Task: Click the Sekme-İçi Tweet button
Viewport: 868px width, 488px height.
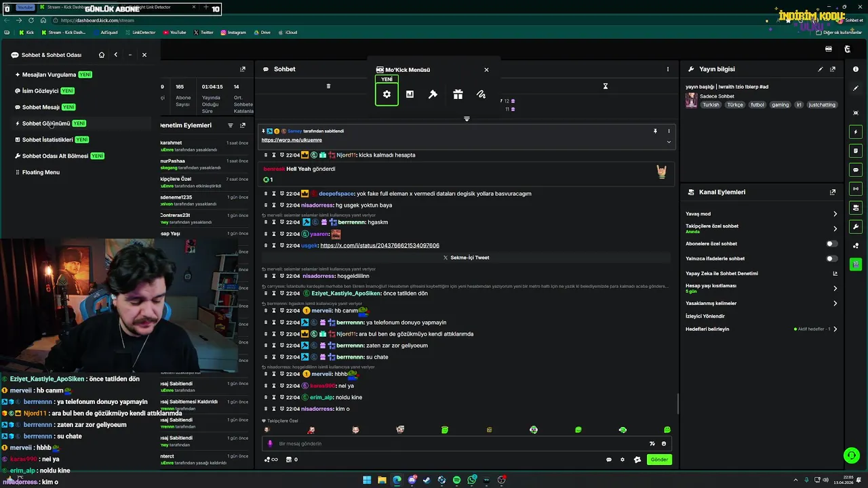Action: click(466, 258)
